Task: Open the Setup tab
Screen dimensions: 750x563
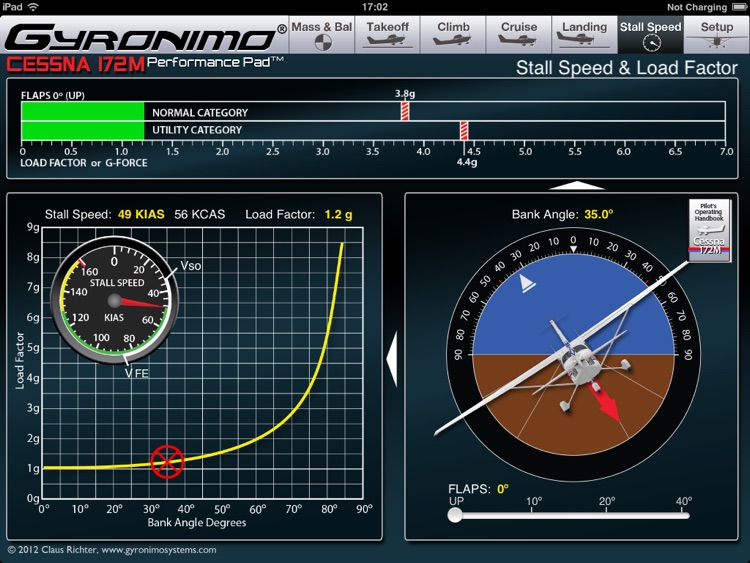Action: [717, 34]
